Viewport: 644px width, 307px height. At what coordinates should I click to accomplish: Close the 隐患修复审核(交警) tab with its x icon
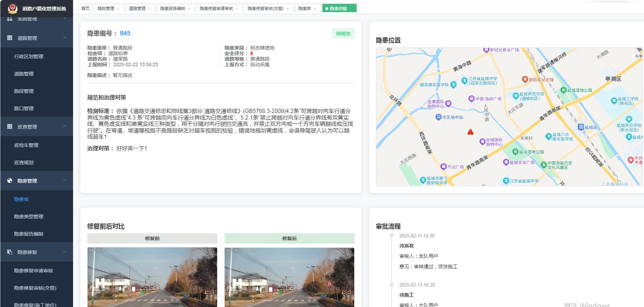[288, 9]
